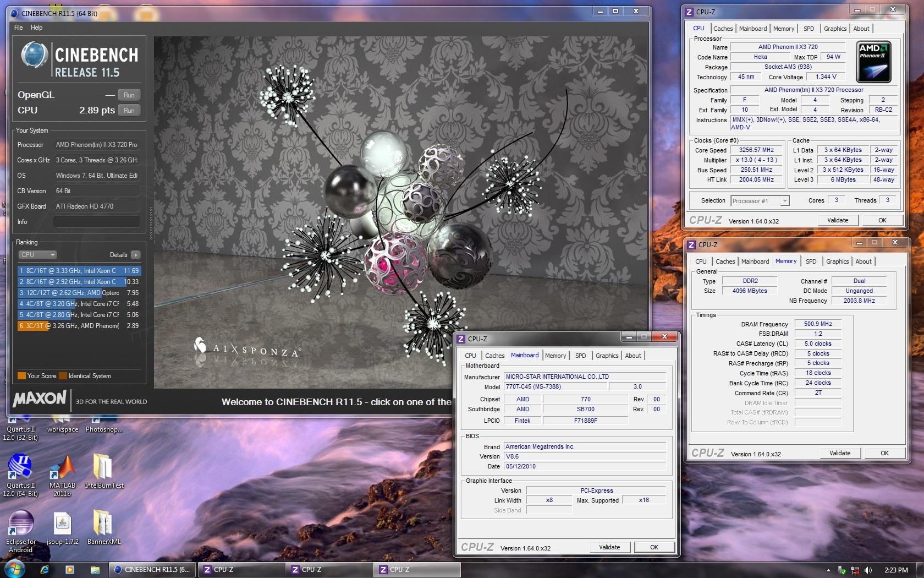
Task: Click the volume speaker tray icon
Action: click(x=868, y=570)
